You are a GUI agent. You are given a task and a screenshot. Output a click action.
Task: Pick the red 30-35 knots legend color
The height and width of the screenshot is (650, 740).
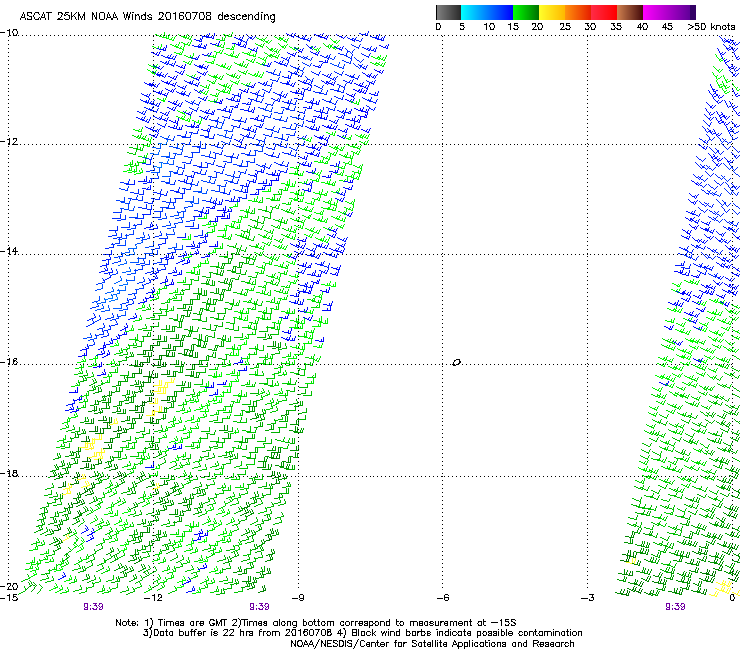click(604, 12)
